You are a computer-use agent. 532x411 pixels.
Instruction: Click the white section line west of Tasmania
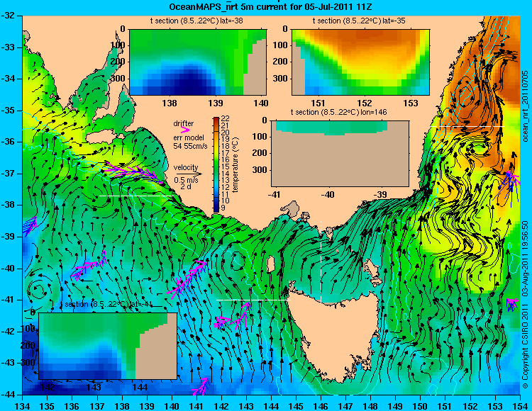coord(253,300)
